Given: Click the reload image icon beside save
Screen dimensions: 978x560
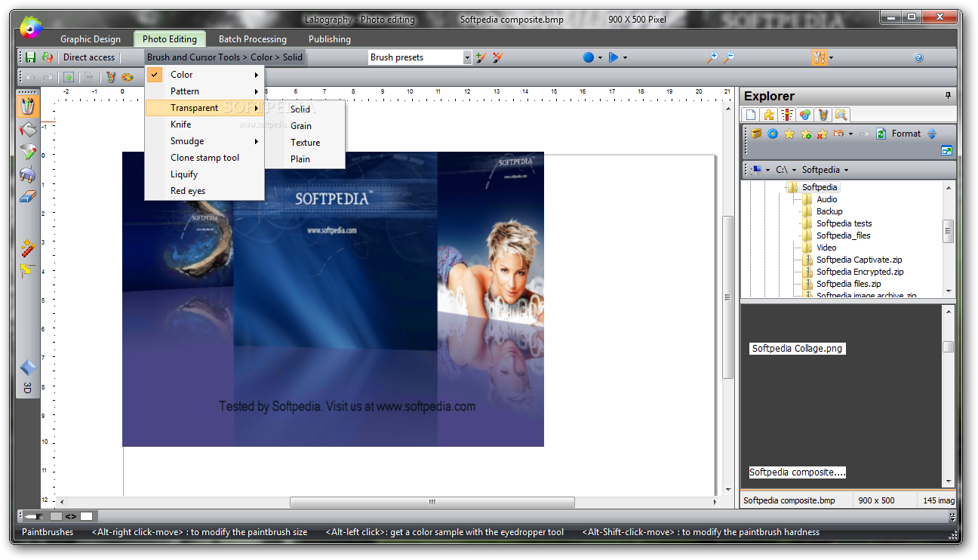Looking at the screenshot, I should 48,57.
